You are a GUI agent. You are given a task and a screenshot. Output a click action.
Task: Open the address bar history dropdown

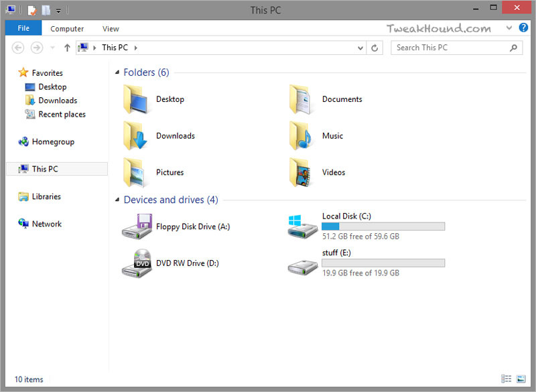(x=360, y=48)
